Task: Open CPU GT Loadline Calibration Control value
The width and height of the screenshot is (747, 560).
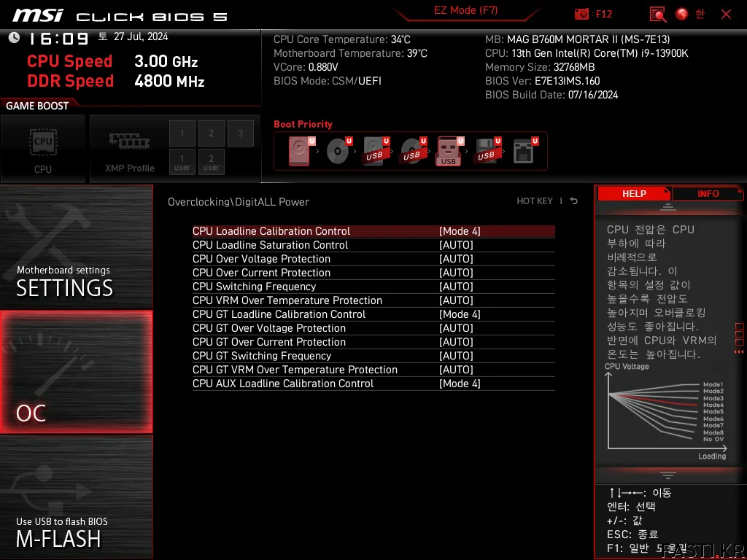Action: tap(460, 314)
